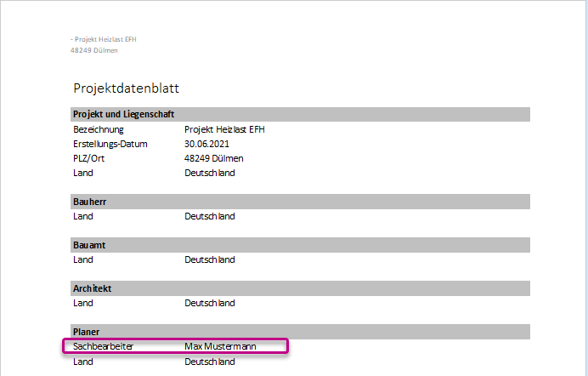This screenshot has height=376, width=588.
Task: Click the PLZ/Ort label
Action: pos(88,158)
